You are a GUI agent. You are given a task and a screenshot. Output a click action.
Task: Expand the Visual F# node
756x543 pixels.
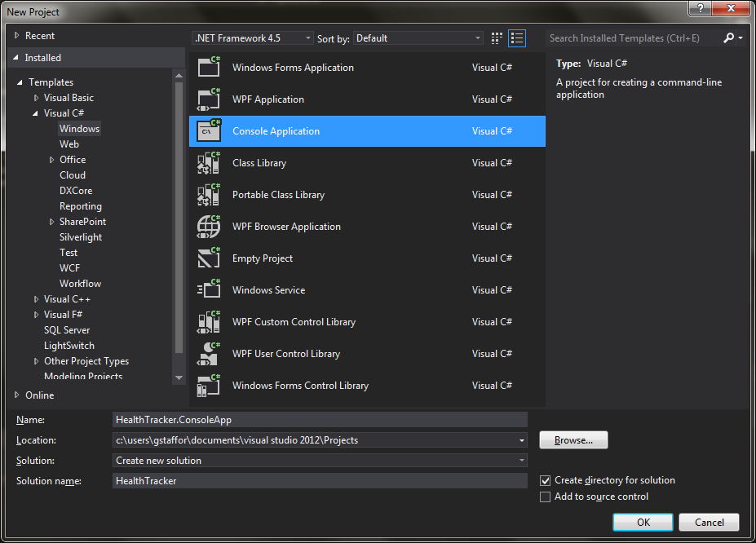[36, 315]
